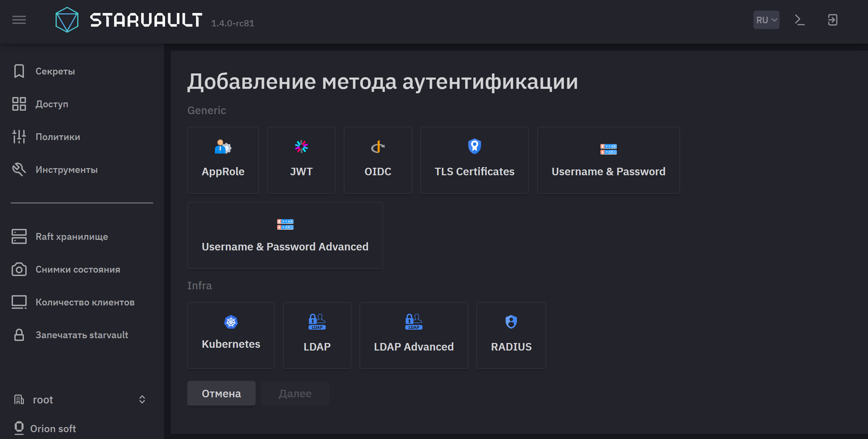Go to the Доступ section
This screenshot has width=868, height=439.
[52, 104]
